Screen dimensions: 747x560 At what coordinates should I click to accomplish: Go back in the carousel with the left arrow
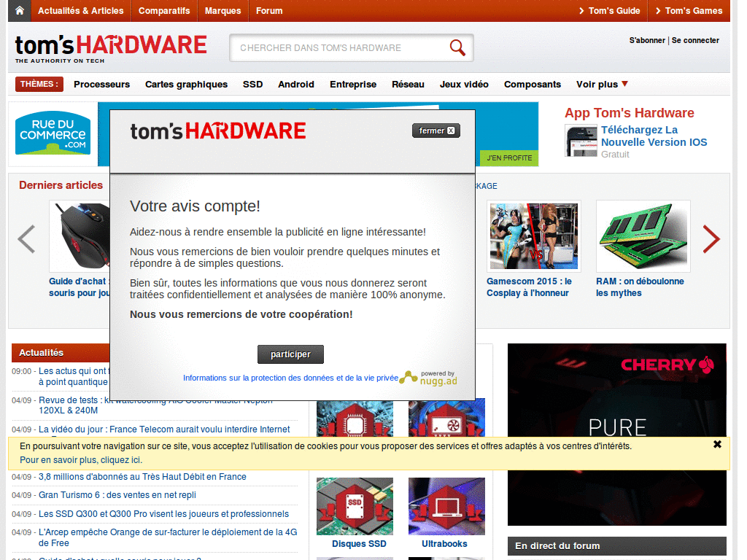click(x=26, y=239)
